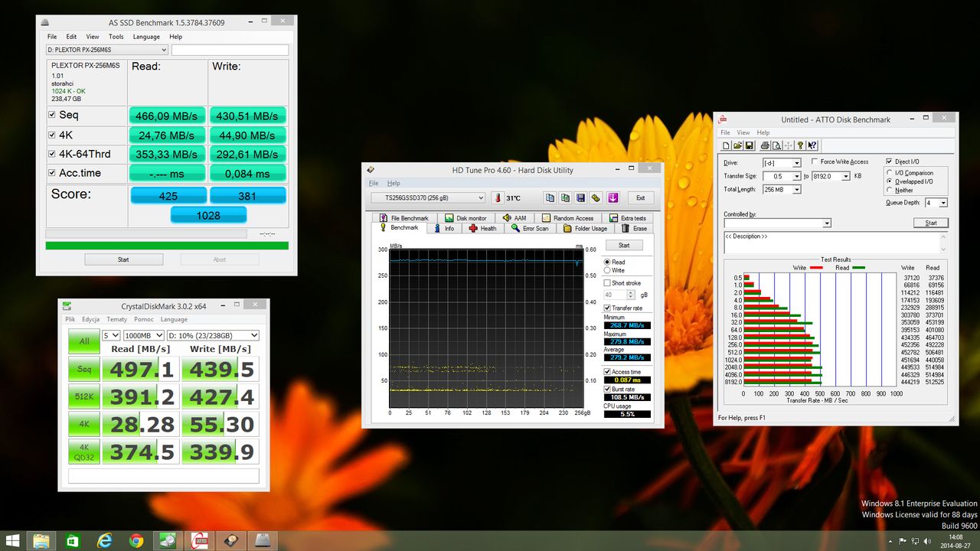
Task: Click the copy screenshot icon in HD Tune
Action: click(565, 197)
